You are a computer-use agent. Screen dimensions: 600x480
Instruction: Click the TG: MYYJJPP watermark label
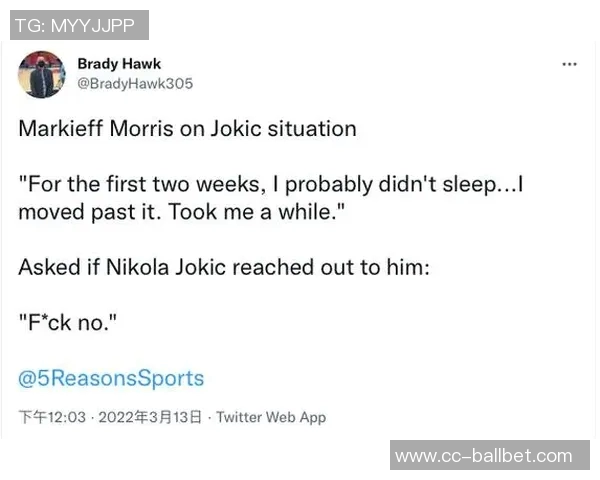click(x=79, y=24)
